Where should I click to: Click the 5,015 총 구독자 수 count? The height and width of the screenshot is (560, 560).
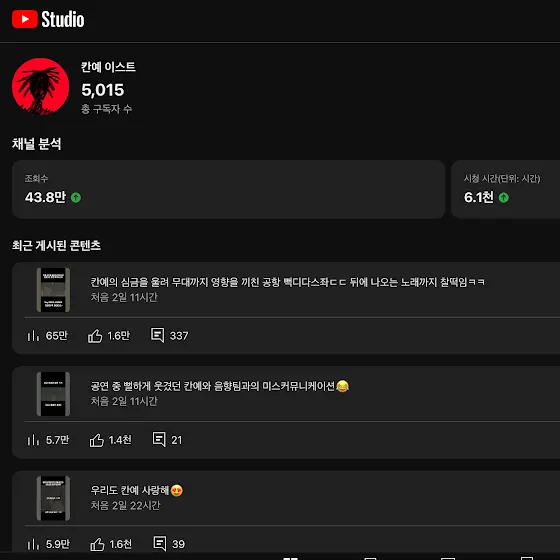[x=103, y=90]
